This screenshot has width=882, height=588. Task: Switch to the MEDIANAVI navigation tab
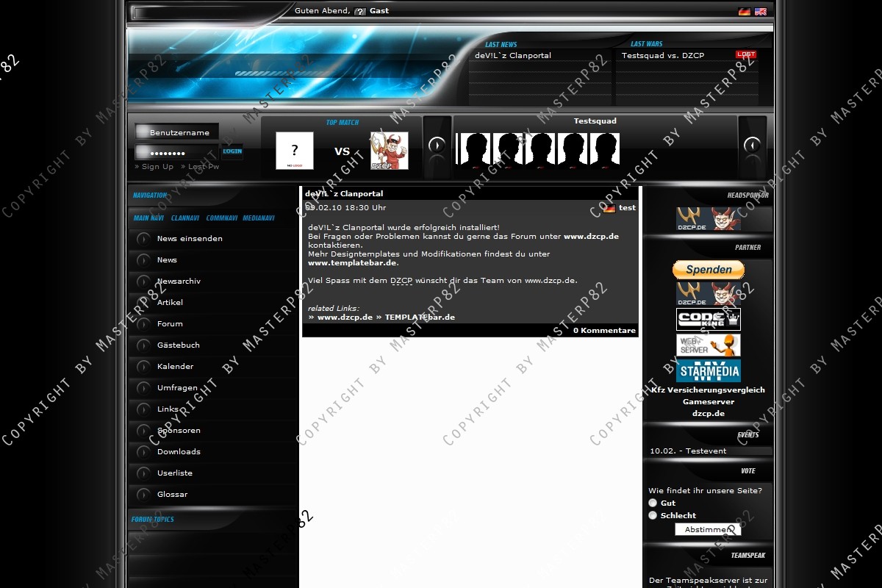[x=259, y=218]
